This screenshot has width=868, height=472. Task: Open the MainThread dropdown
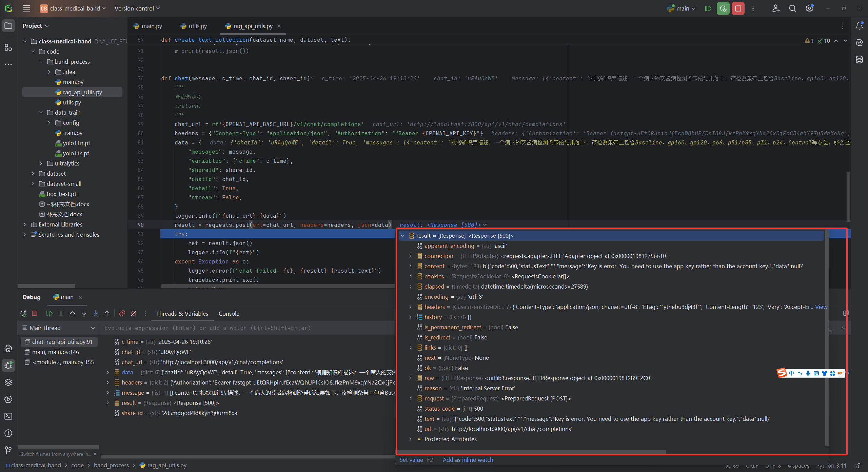click(x=92, y=328)
